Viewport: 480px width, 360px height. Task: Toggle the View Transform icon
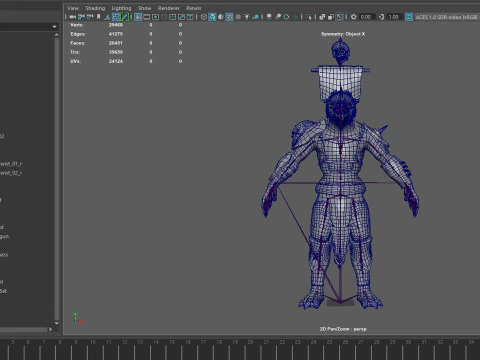pyautogui.click(x=409, y=17)
